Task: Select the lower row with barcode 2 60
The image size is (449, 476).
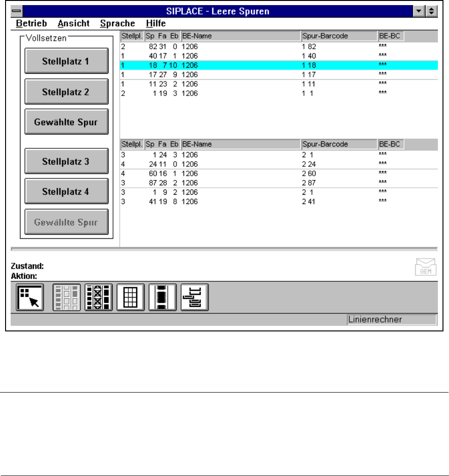Action: tap(278, 174)
